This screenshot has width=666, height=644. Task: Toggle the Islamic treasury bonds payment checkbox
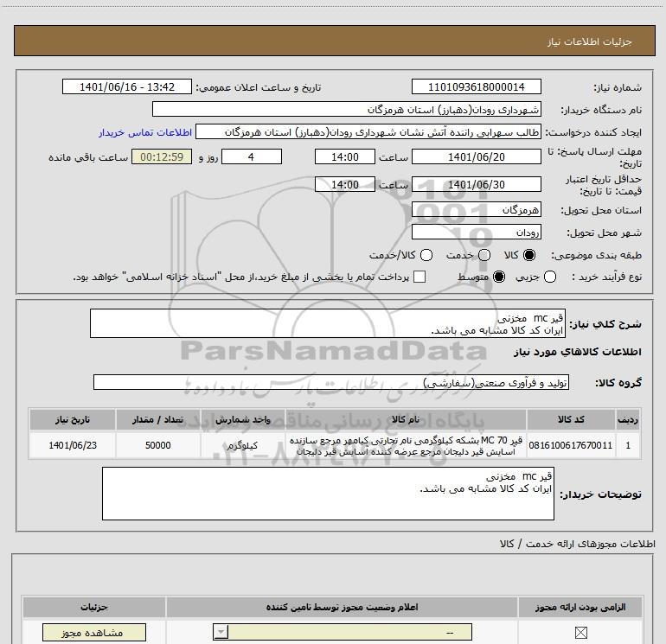tap(419, 277)
